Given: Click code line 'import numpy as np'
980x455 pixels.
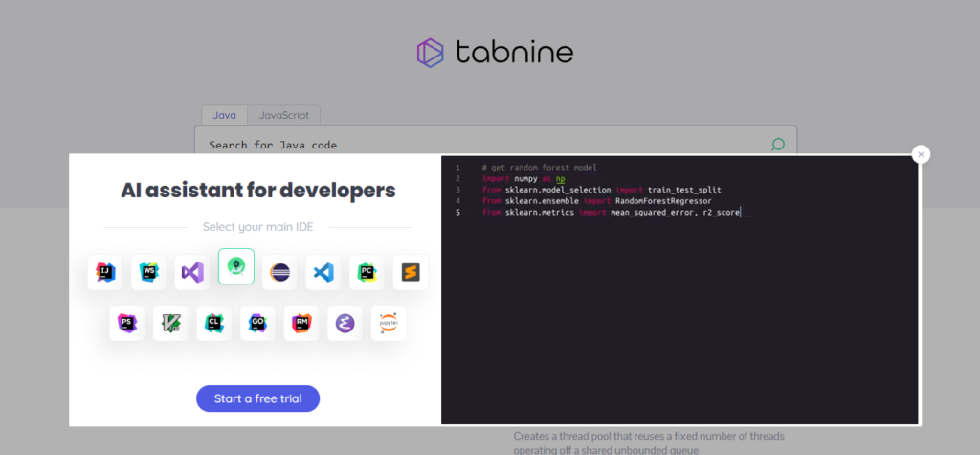Looking at the screenshot, I should [523, 178].
